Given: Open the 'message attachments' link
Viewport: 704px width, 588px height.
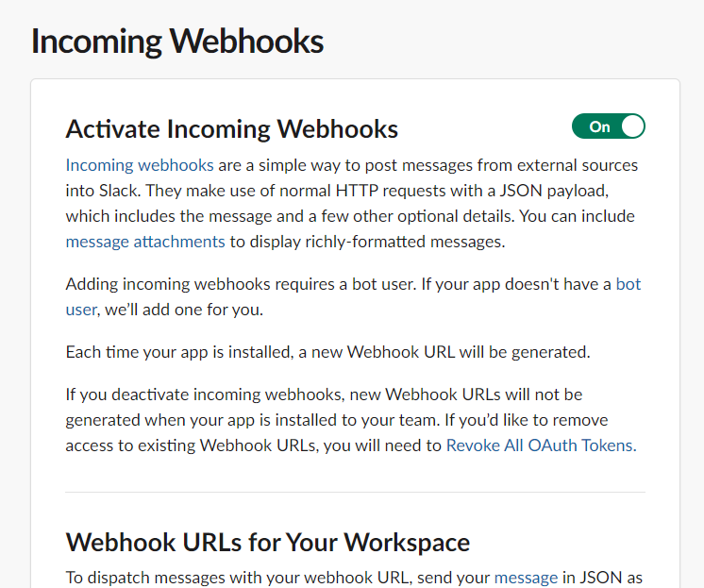Looking at the screenshot, I should 145,242.
